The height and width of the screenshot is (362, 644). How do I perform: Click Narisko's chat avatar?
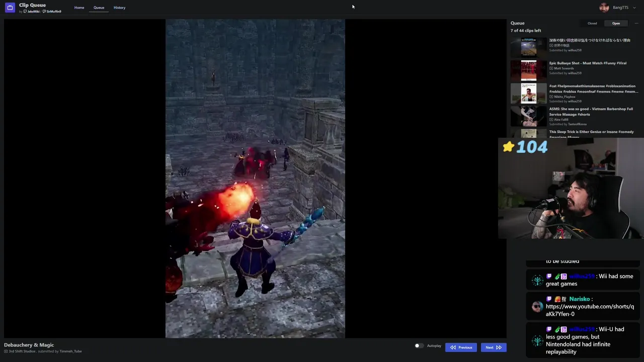coord(537,306)
